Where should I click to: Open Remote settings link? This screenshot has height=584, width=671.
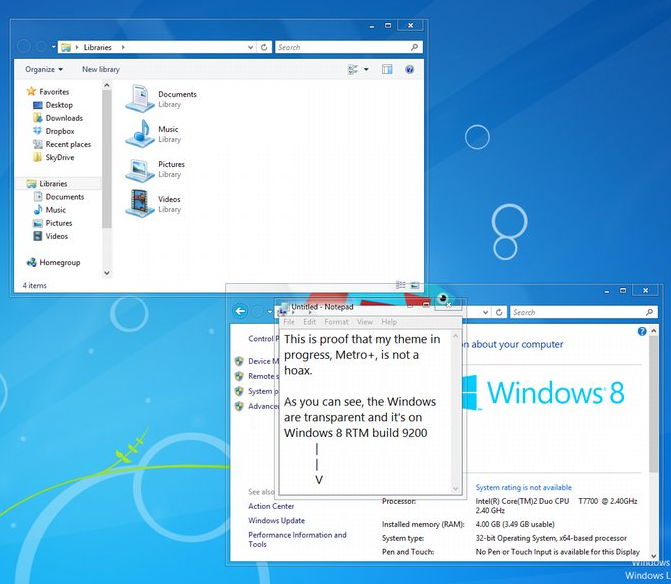point(263,376)
